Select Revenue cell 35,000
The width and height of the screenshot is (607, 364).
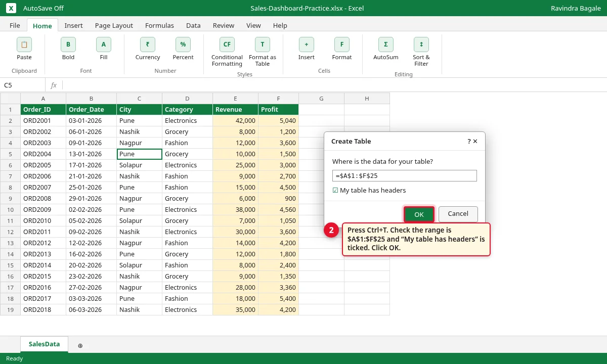coord(235,309)
